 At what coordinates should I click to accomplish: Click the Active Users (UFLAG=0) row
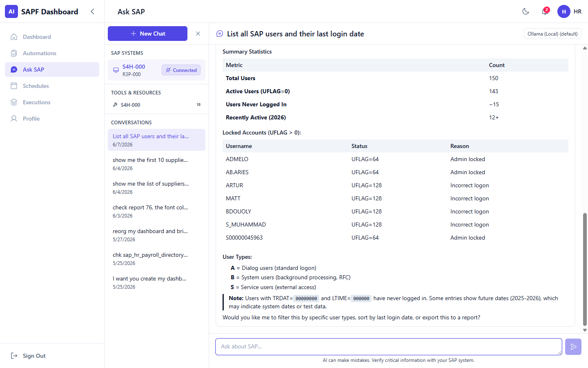(x=395, y=91)
